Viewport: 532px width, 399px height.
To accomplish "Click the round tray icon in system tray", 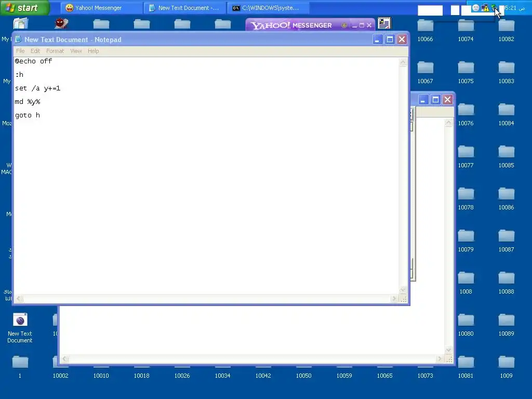I will point(476,8).
